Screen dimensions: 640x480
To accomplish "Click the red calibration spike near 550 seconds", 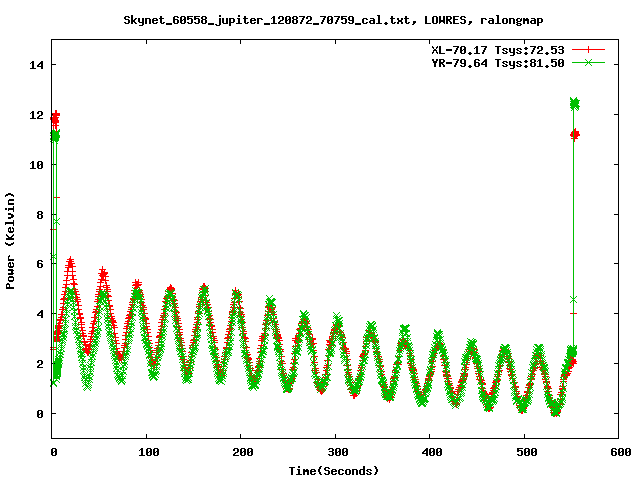I will pyautogui.click(x=575, y=135).
